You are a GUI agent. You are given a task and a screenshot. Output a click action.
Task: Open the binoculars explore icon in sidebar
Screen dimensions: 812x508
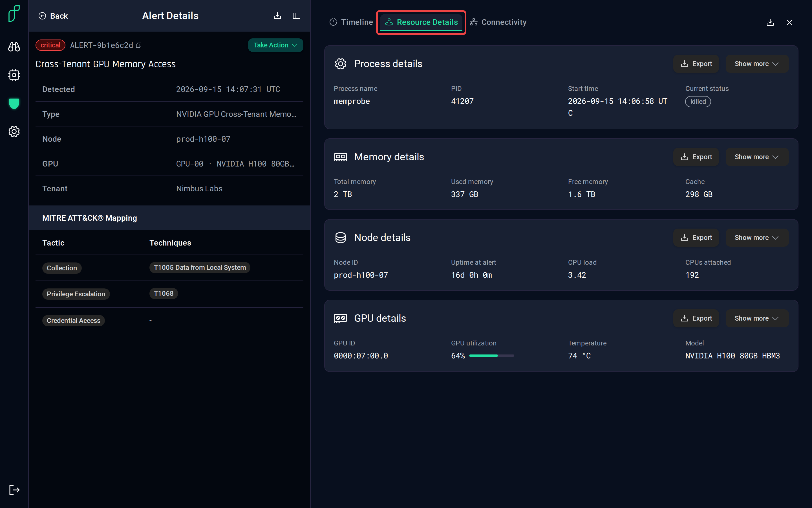pos(14,47)
